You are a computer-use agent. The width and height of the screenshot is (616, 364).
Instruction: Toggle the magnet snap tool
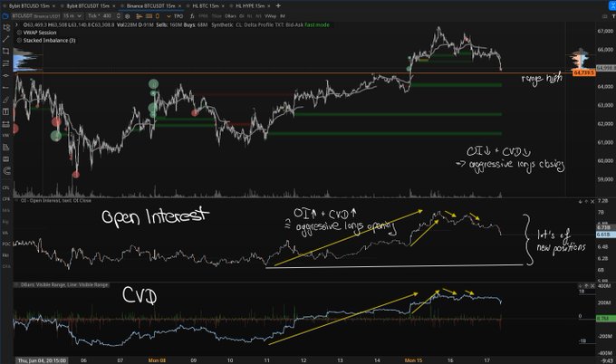(x=6, y=171)
